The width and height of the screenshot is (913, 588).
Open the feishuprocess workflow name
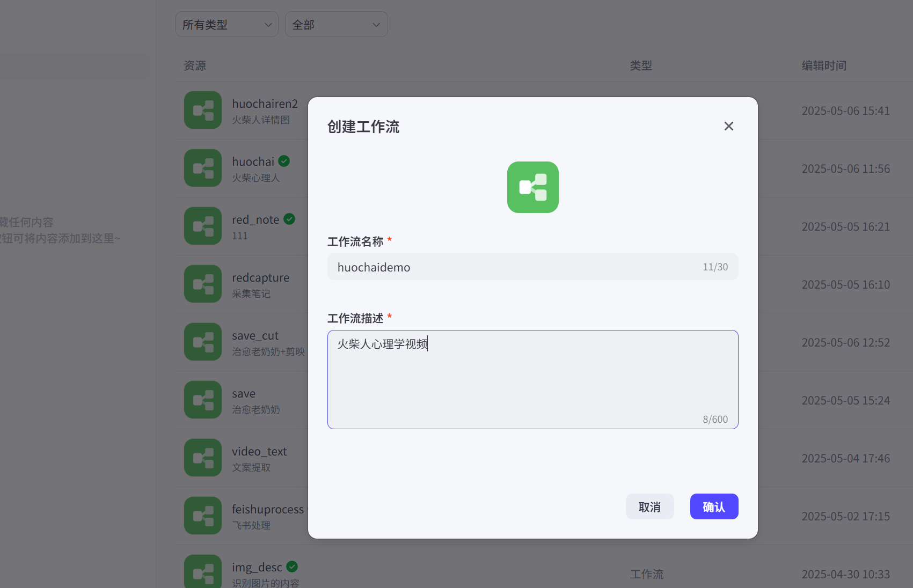(x=268, y=509)
